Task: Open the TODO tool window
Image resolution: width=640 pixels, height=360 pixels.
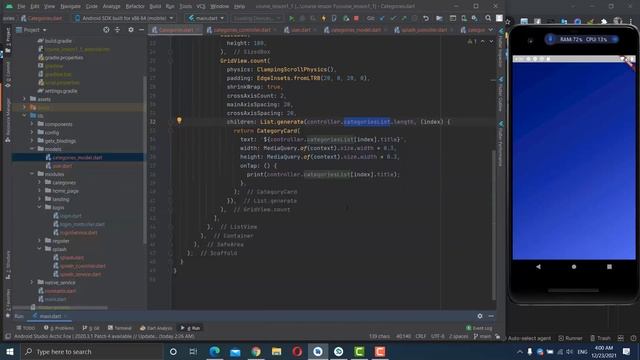Action: coord(26,328)
